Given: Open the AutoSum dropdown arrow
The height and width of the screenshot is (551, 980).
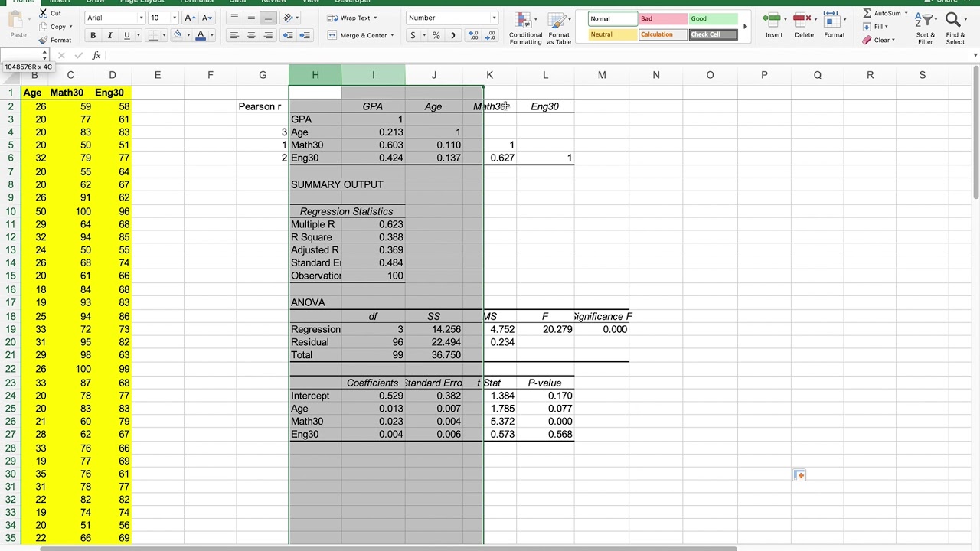Looking at the screenshot, I should (x=905, y=13).
